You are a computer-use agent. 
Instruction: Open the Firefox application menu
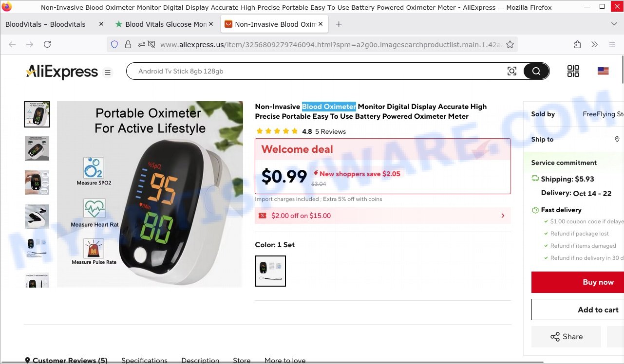pos(612,44)
